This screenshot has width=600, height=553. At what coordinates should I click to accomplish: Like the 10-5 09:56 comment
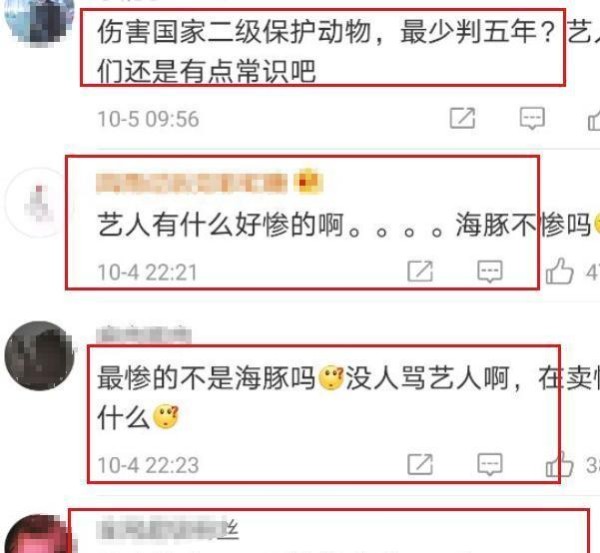tap(594, 119)
